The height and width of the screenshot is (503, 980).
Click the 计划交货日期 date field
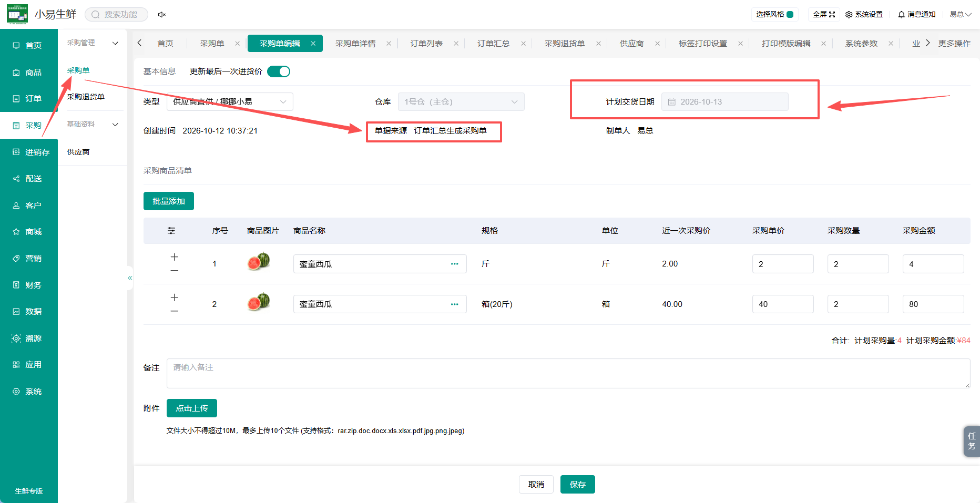(725, 102)
